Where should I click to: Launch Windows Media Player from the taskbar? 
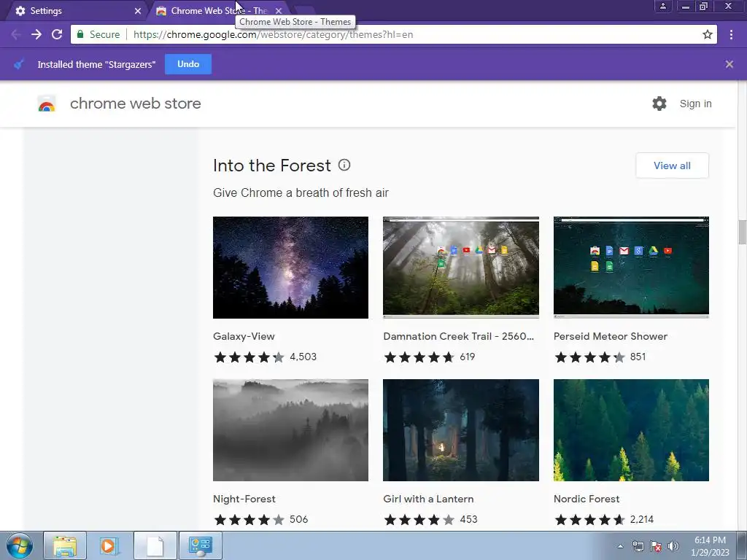coord(109,545)
